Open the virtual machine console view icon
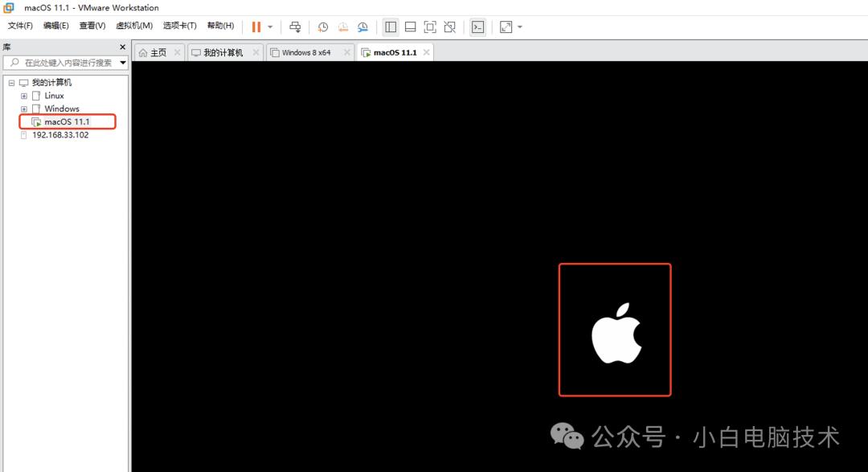 click(x=478, y=27)
